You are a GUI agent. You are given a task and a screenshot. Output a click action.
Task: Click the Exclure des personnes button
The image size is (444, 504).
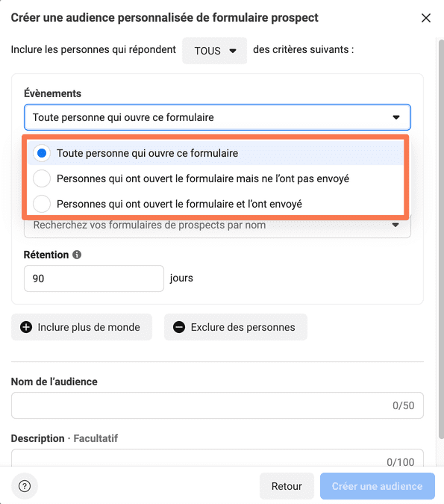pos(236,327)
